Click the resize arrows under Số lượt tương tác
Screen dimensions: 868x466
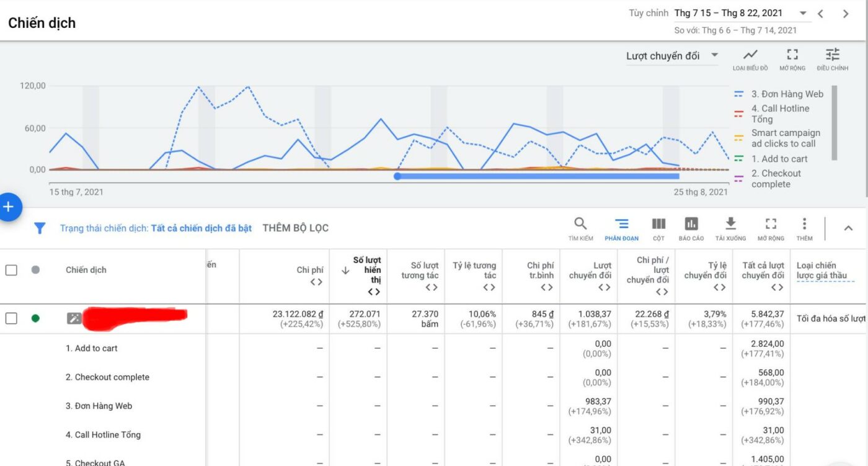tap(432, 287)
